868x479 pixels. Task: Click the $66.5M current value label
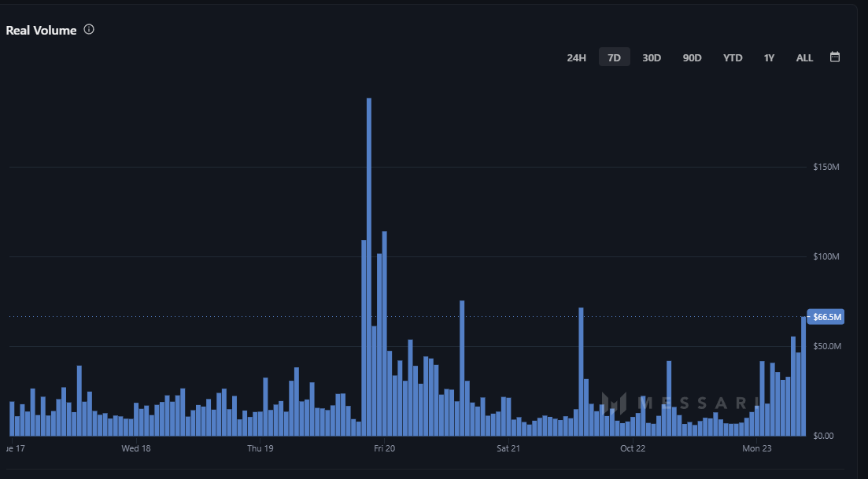(826, 317)
